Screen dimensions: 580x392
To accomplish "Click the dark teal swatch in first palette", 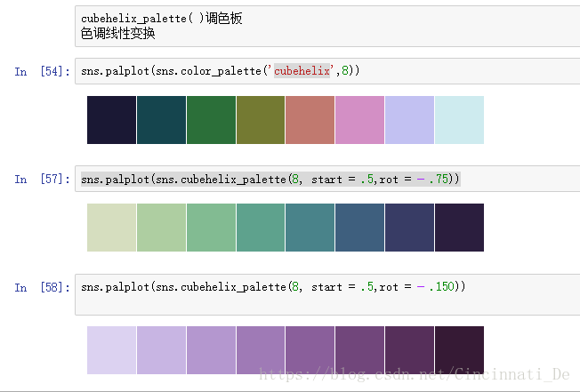I will pos(161,120).
